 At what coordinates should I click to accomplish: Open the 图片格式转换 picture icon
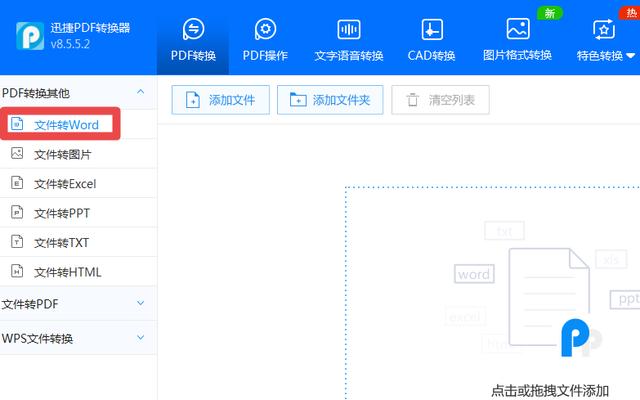click(x=518, y=29)
